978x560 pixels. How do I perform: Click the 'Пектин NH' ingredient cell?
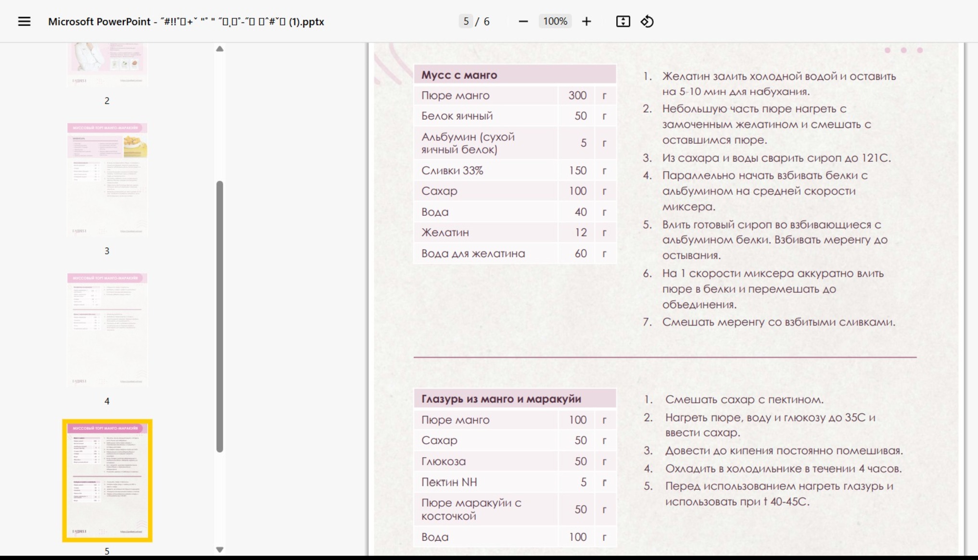point(485,482)
